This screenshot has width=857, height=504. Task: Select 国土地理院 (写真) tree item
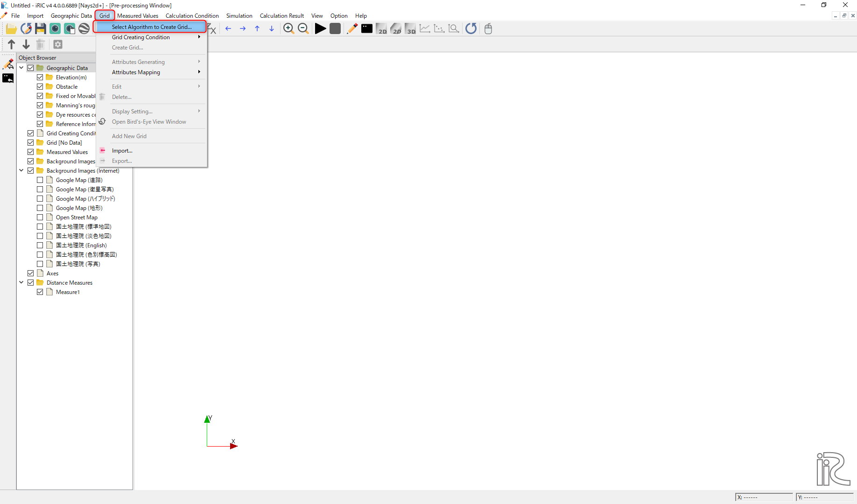coord(78,264)
